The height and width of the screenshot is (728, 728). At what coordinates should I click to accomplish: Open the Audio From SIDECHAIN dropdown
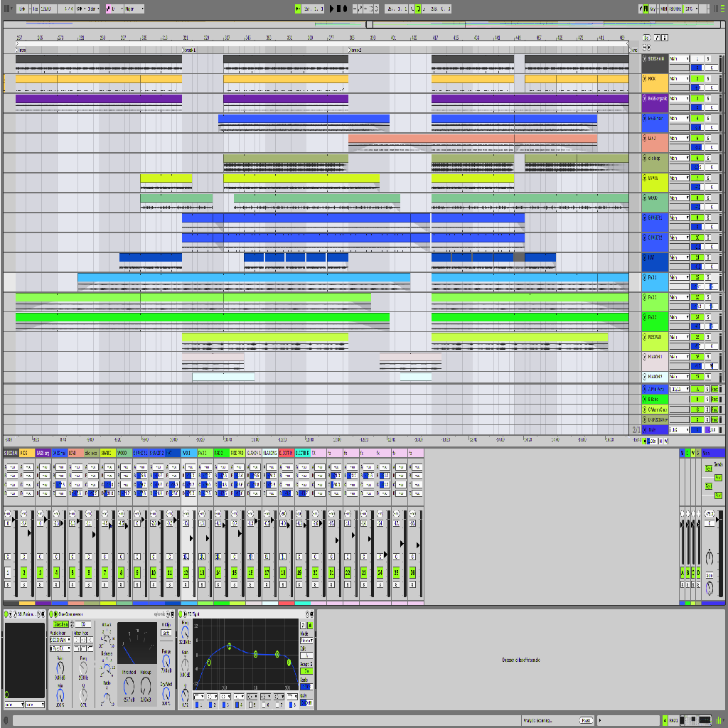[60, 641]
